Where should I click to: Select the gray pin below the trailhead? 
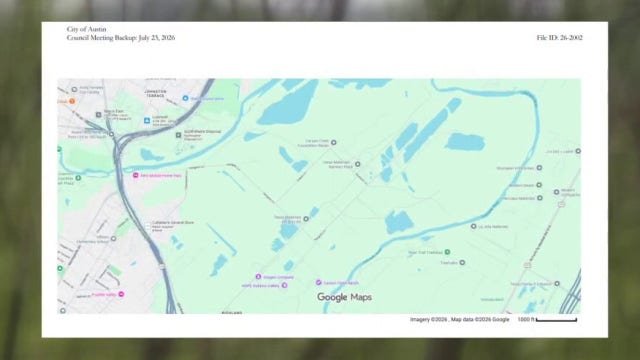pyautogui.click(x=462, y=262)
